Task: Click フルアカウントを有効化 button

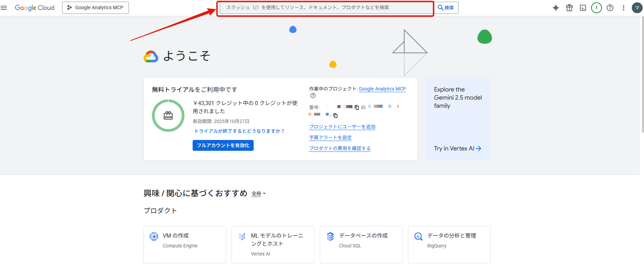Action: pos(223,145)
